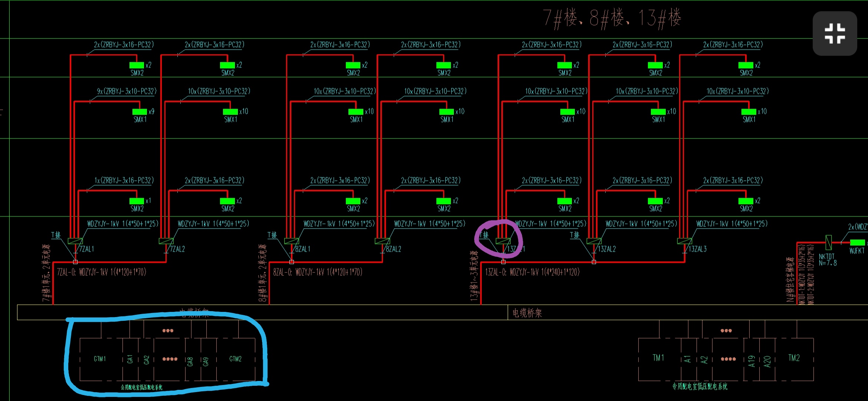Select the "1x(ZRBYJ-3x16-PC32)" cable label

tap(124, 180)
